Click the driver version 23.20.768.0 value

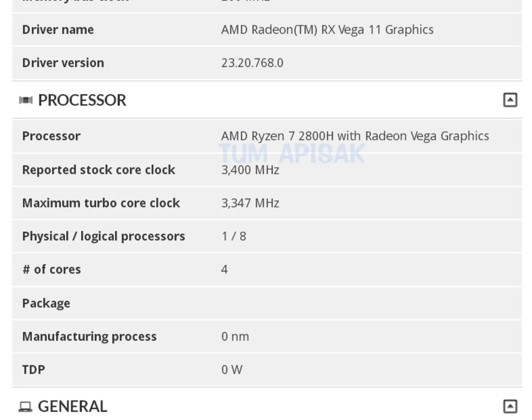pyautogui.click(x=252, y=63)
